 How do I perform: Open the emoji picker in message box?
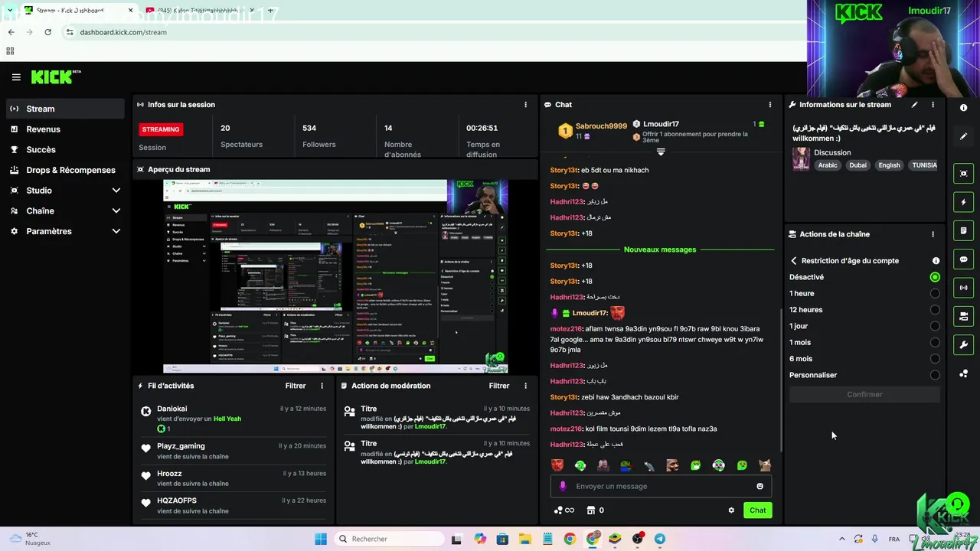tap(759, 486)
